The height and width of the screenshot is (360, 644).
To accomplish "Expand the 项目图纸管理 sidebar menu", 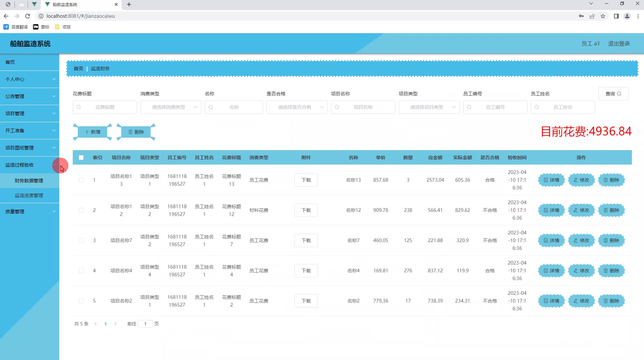I will pyautogui.click(x=30, y=148).
